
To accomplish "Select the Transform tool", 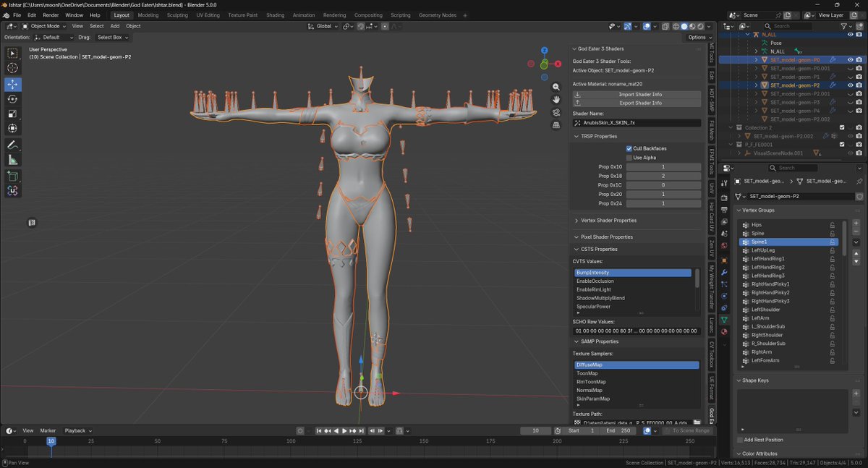I will coord(13,129).
